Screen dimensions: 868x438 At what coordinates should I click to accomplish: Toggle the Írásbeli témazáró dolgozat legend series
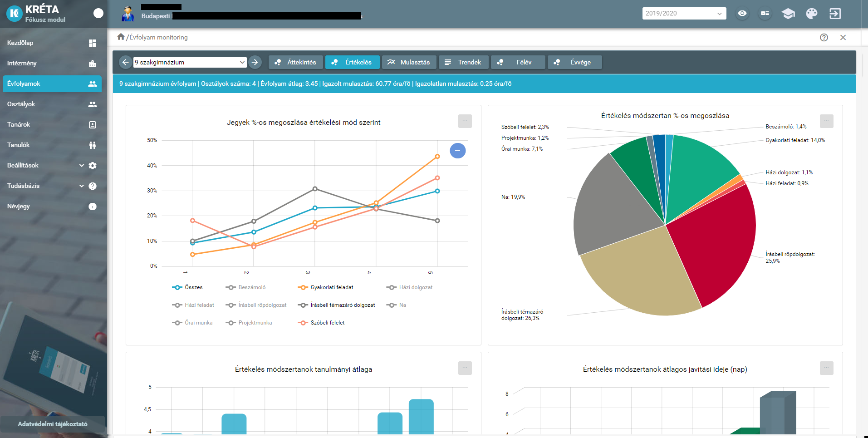(336, 305)
